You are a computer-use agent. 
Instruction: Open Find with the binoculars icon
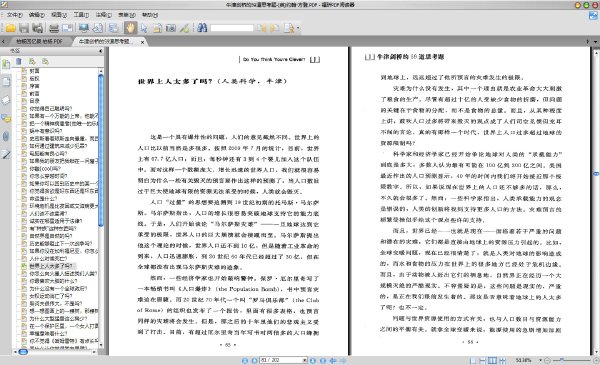pos(202,28)
